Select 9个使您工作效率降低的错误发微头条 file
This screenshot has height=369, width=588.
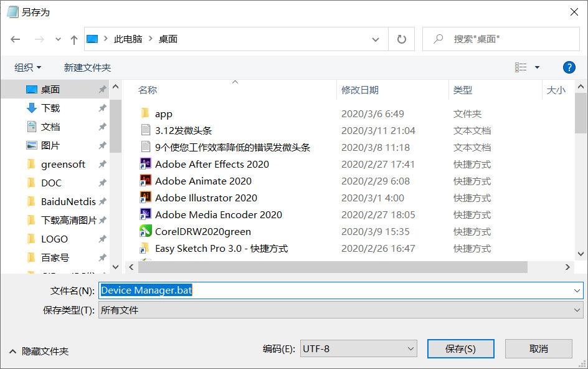pos(232,148)
